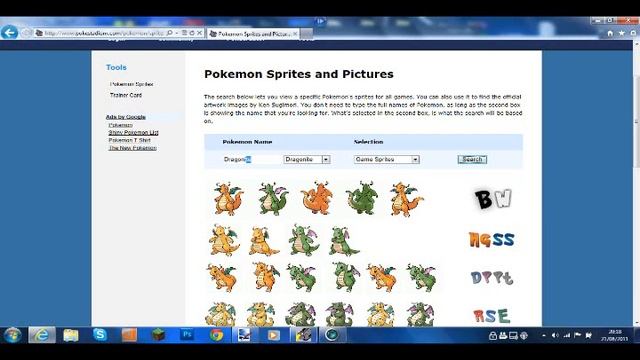Click the HGSS game logo
Image resolution: width=640 pixels, height=360 pixels.
click(x=491, y=239)
